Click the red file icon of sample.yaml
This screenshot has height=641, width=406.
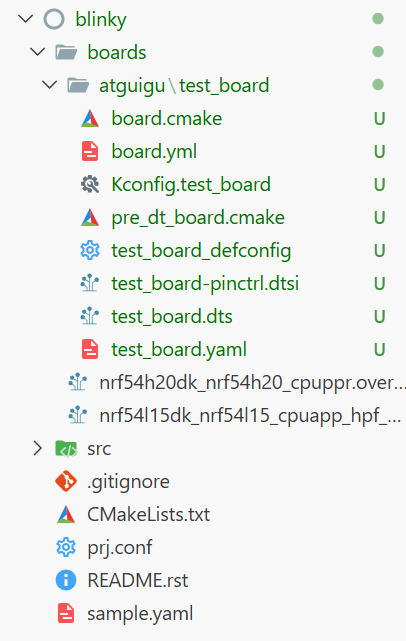tap(66, 614)
